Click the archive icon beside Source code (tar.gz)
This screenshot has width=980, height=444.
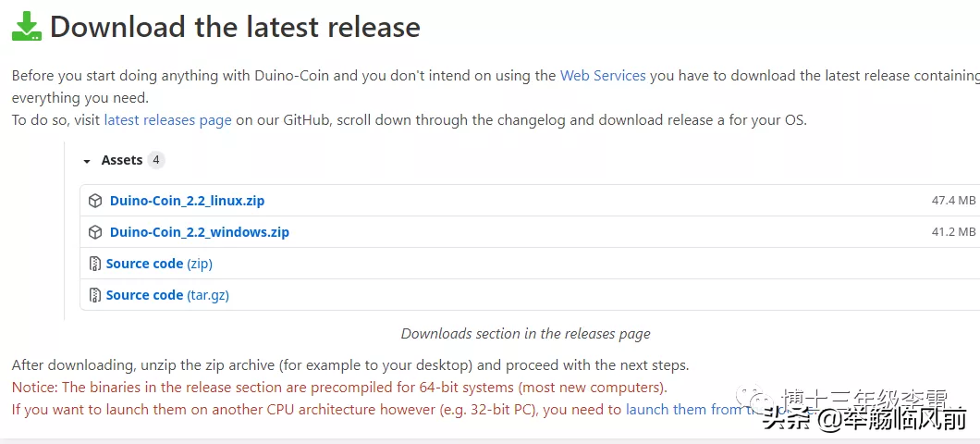pyautogui.click(x=95, y=295)
